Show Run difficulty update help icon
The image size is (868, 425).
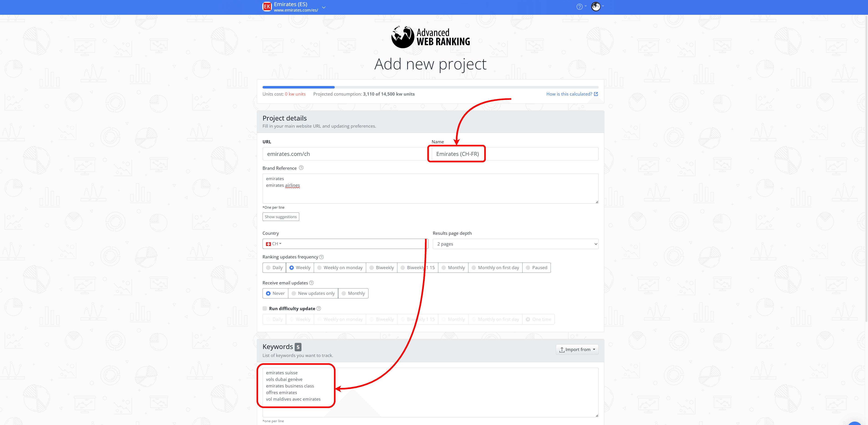(319, 309)
